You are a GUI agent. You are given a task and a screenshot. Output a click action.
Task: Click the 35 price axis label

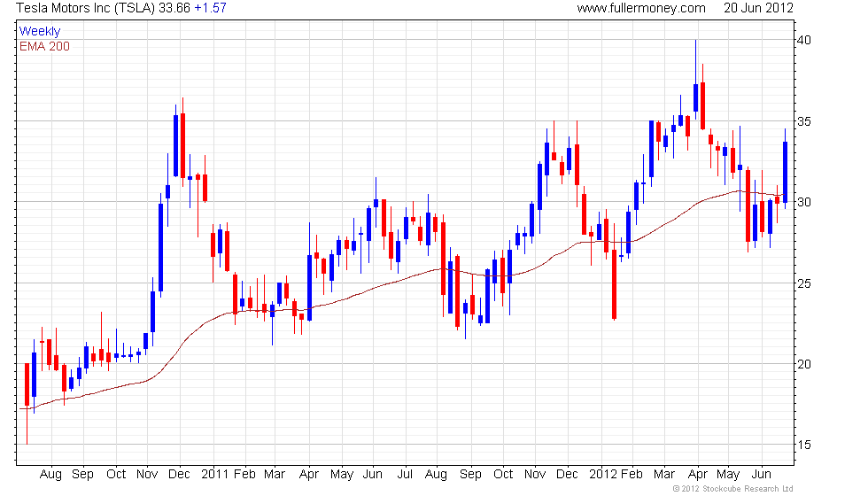804,121
